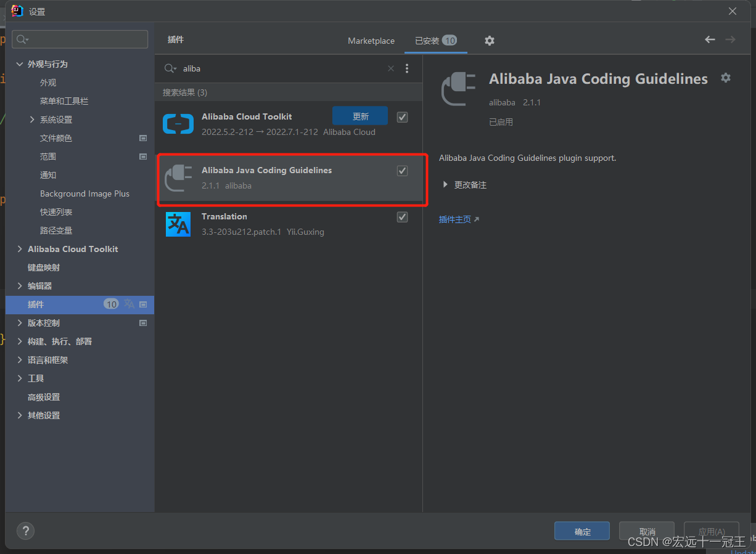756x554 pixels.
Task: Expand 编辑器 settings node
Action: click(x=20, y=286)
